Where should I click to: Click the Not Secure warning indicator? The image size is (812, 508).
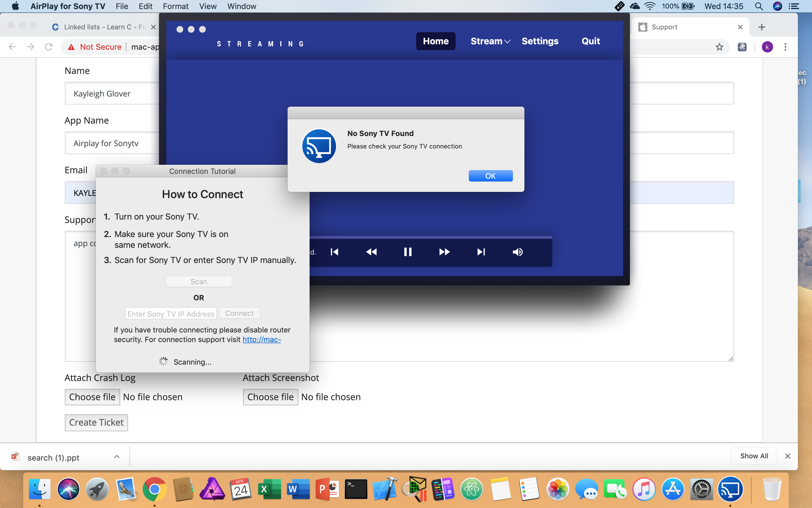pyautogui.click(x=95, y=47)
